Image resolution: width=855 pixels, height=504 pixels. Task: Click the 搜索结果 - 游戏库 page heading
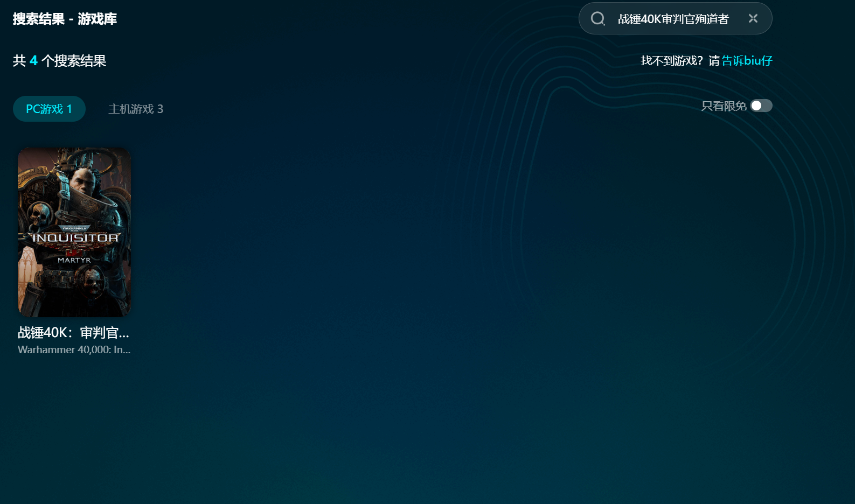[65, 19]
